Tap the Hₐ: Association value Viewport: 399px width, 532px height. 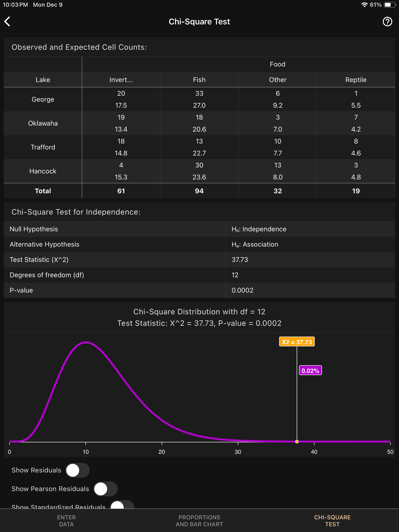(255, 244)
